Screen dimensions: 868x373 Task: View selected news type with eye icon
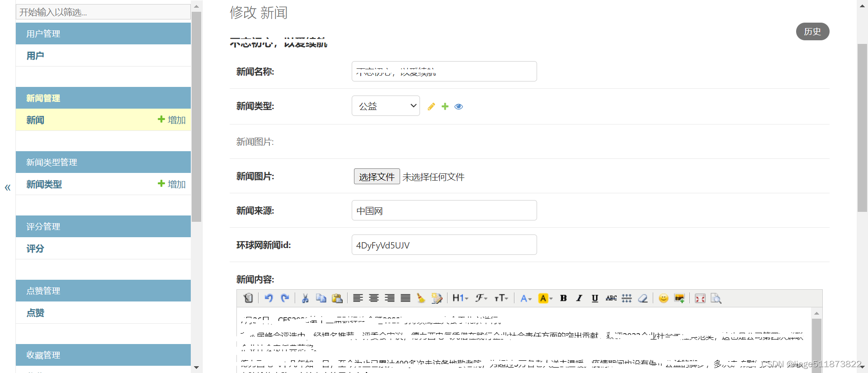pos(459,106)
